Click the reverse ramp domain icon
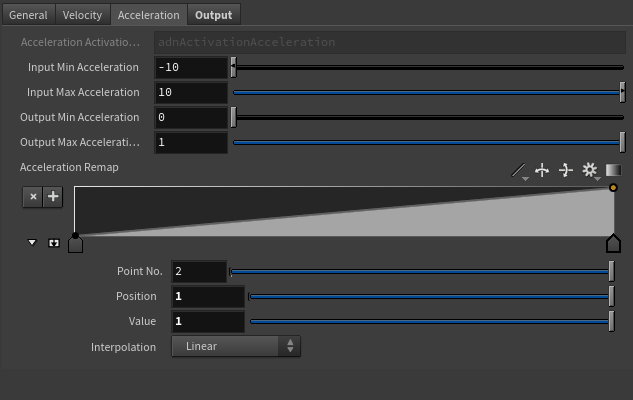Viewport: 633px width, 400px height. pyautogui.click(x=542, y=170)
